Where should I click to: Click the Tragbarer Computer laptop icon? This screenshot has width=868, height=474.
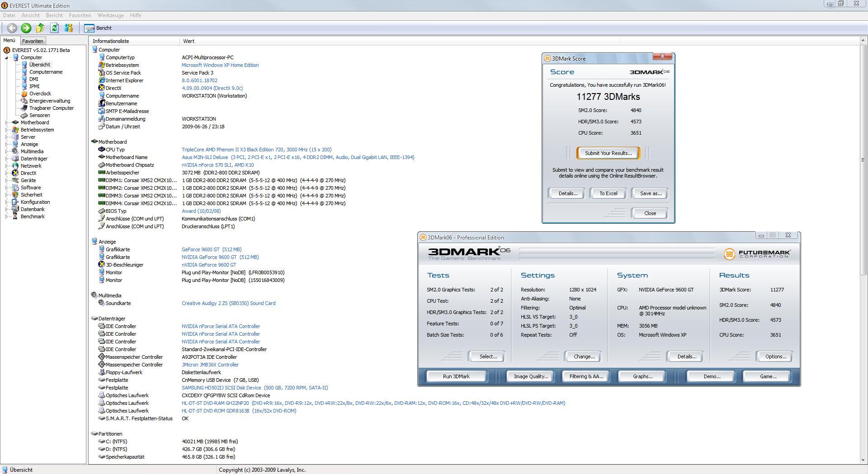pyautogui.click(x=24, y=108)
